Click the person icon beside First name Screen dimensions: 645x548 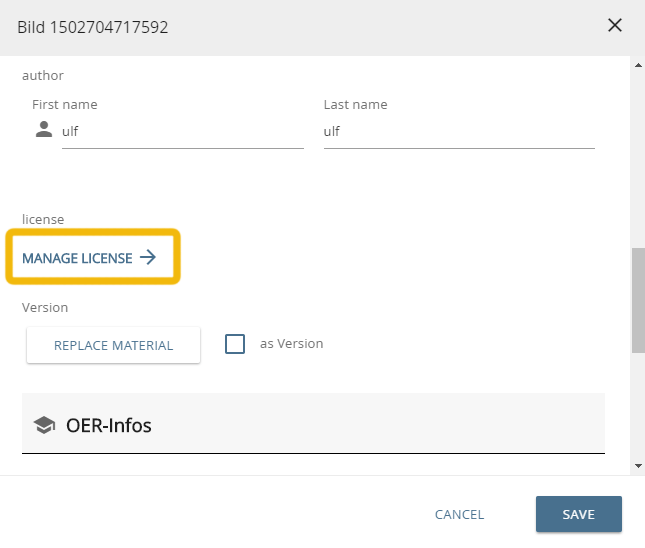click(x=43, y=130)
